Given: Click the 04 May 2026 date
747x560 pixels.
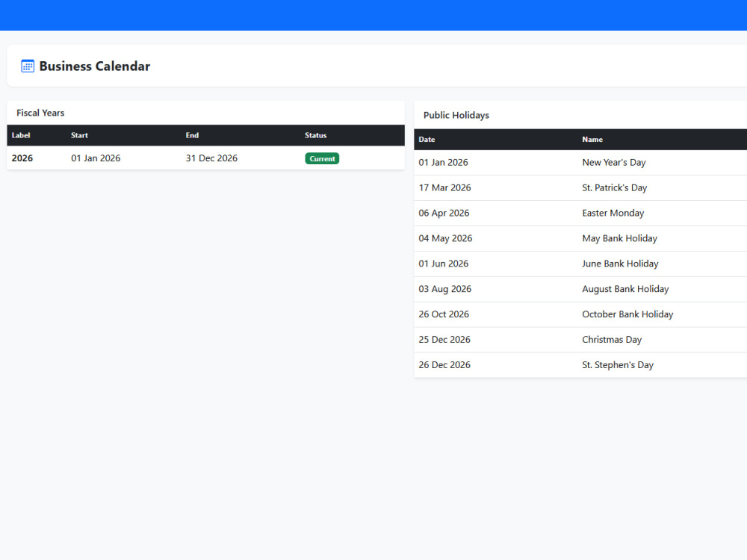Looking at the screenshot, I should 445,238.
